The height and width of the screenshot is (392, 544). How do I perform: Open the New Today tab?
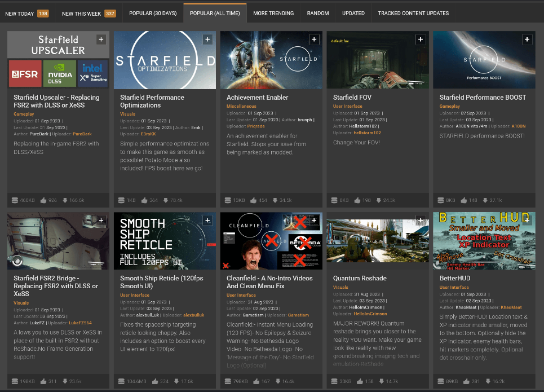(x=26, y=14)
